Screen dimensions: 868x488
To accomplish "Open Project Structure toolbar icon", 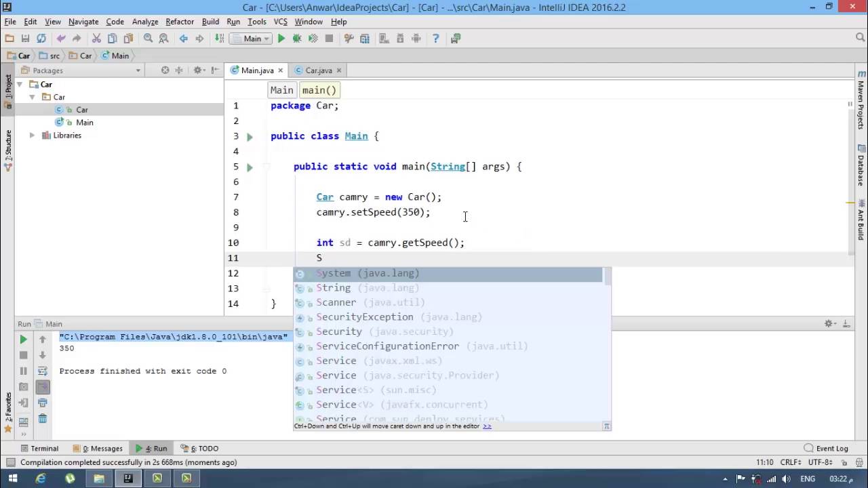I will (365, 39).
